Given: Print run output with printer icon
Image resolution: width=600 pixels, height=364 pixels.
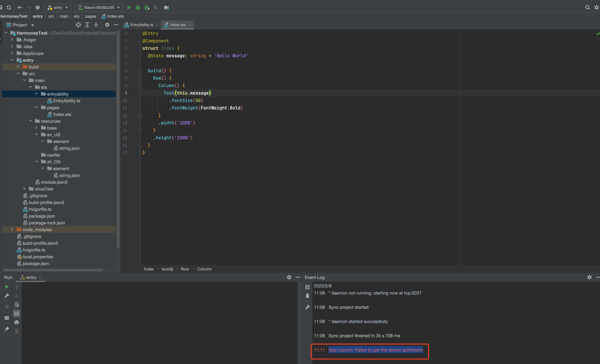Looking at the screenshot, I should (x=17, y=322).
